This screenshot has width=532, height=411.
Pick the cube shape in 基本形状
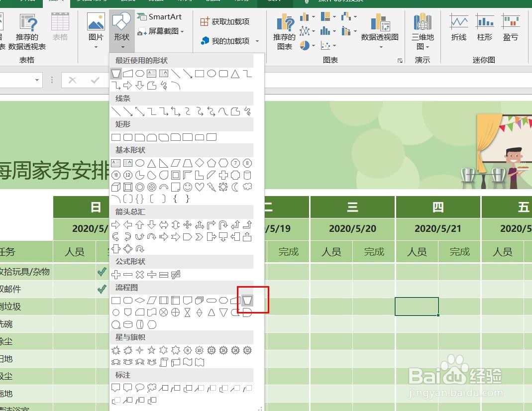[x=116, y=187]
